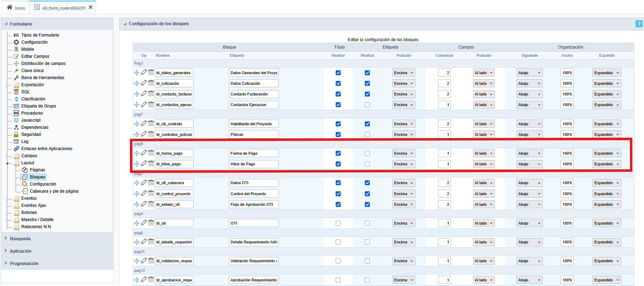The image size is (644, 286).
Task: Open Eventos Ajax folder
Action: [x=34, y=205]
